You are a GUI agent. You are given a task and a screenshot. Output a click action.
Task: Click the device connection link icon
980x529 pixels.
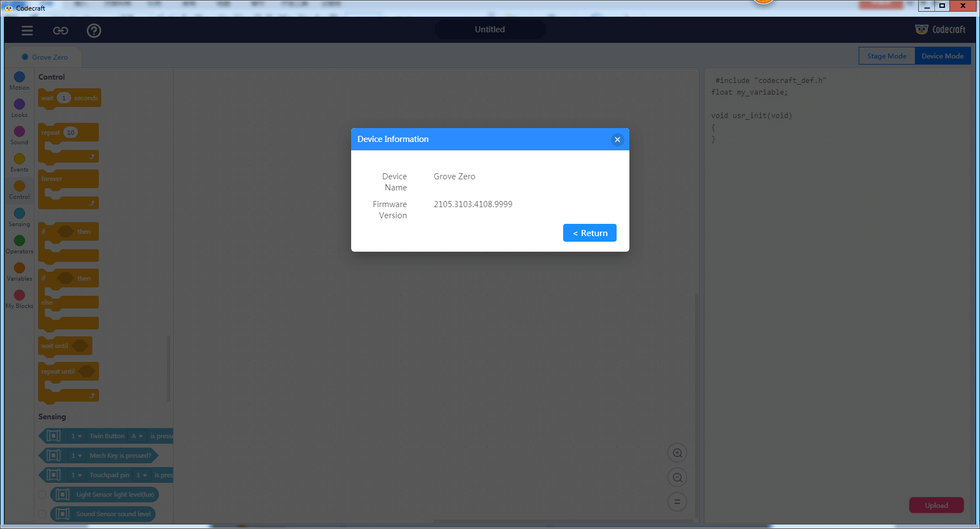(61, 31)
